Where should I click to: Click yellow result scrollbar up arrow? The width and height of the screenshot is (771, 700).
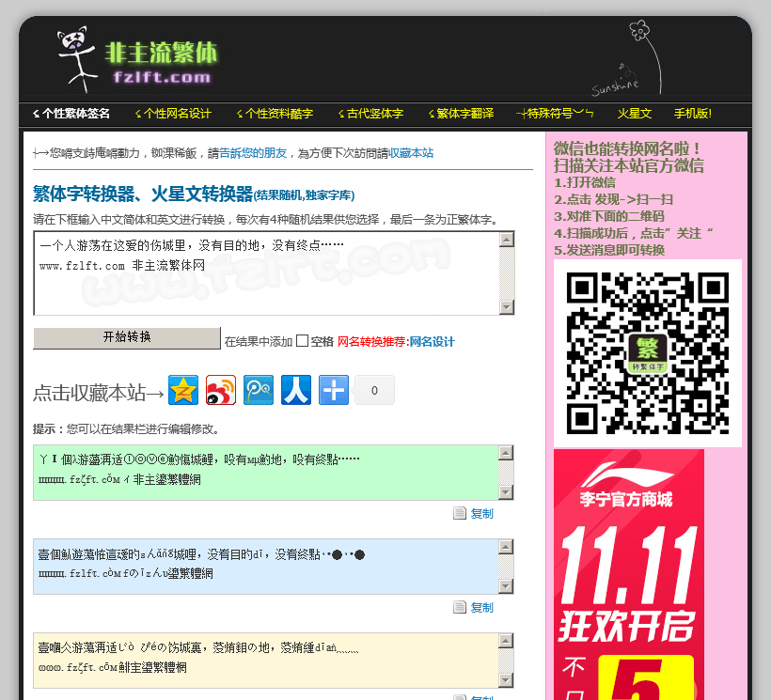click(506, 641)
